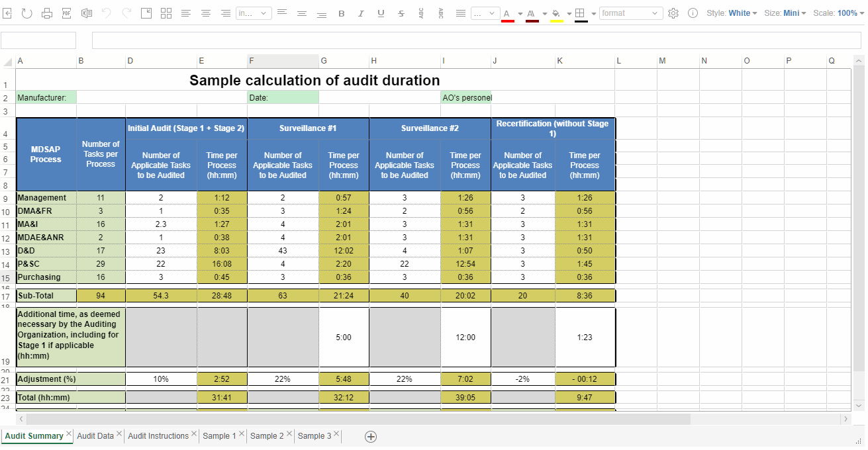
Task: Click the formula bar input
Action: (478, 40)
